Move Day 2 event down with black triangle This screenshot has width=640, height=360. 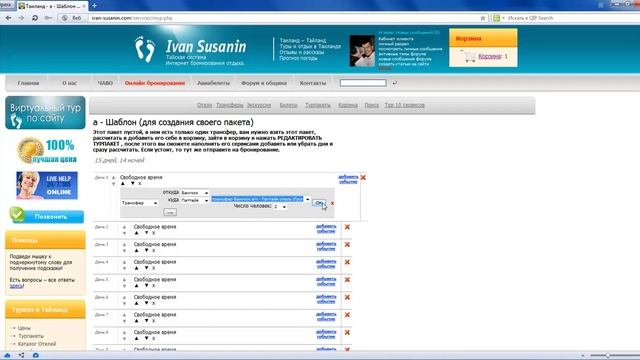(146, 233)
